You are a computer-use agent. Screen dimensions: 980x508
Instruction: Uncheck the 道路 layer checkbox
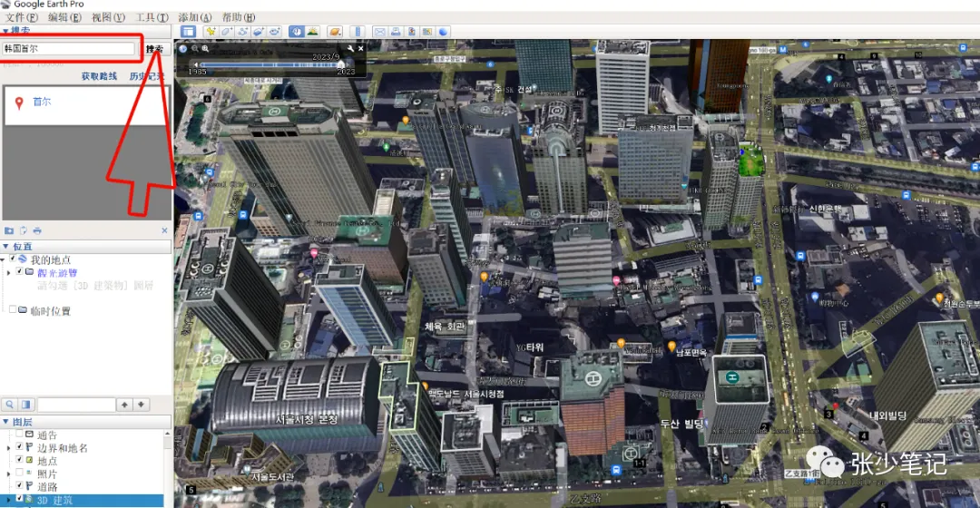click(19, 485)
